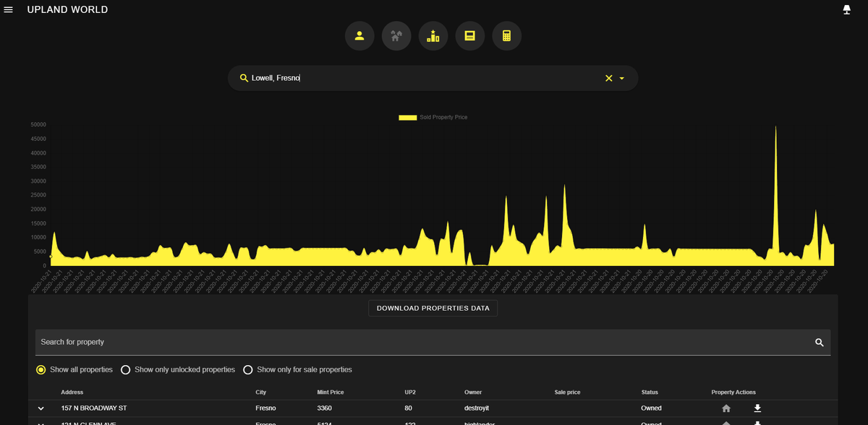Click the Download Properties Data button
Viewport: 868px width, 425px height.
pos(433,308)
